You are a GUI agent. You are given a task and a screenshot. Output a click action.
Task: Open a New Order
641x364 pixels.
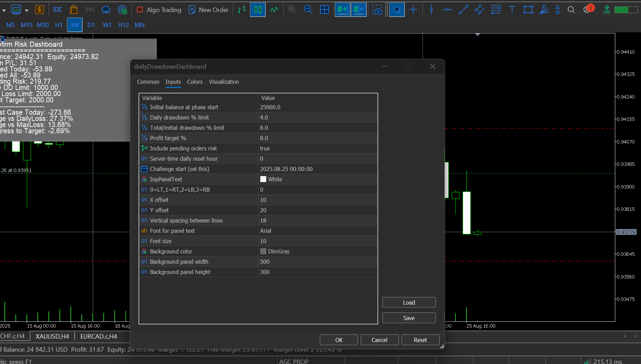click(x=209, y=10)
